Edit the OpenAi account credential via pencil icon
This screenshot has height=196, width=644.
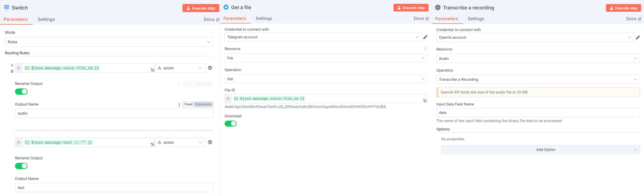click(x=638, y=38)
